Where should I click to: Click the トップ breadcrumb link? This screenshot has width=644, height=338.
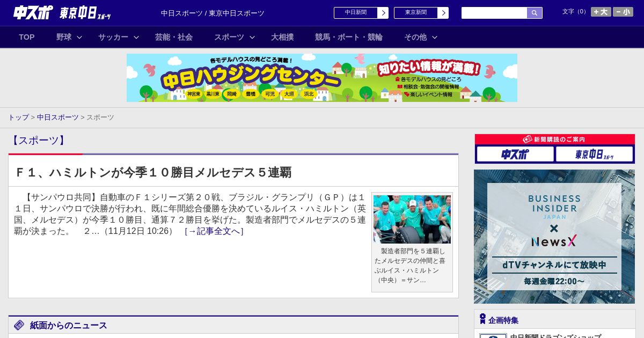point(19,117)
